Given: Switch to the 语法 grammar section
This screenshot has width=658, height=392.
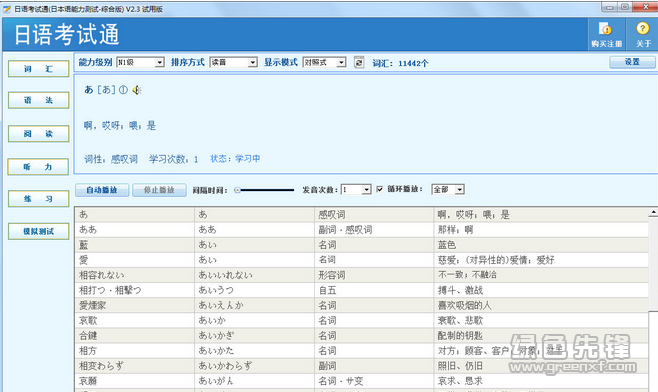Looking at the screenshot, I should pyautogui.click(x=39, y=100).
